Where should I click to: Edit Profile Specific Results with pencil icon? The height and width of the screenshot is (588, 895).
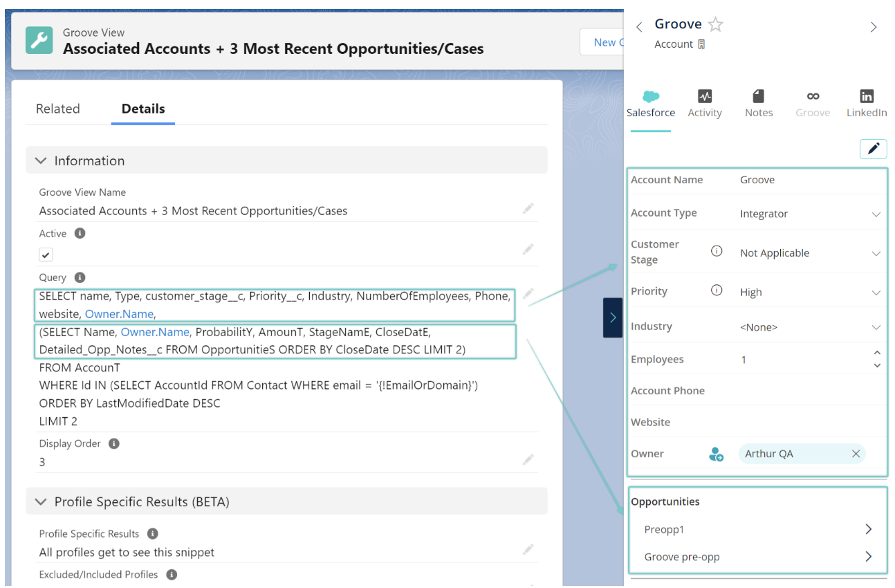(528, 550)
